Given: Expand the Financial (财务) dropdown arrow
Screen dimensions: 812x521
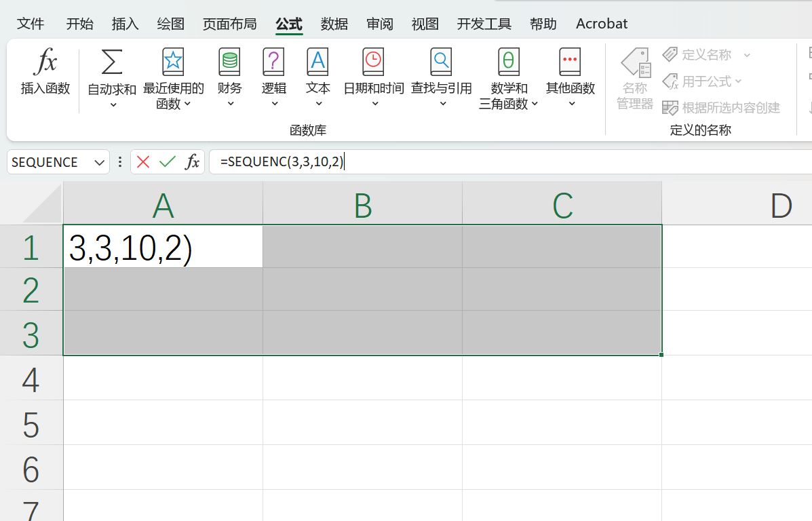Looking at the screenshot, I should click(231, 104).
